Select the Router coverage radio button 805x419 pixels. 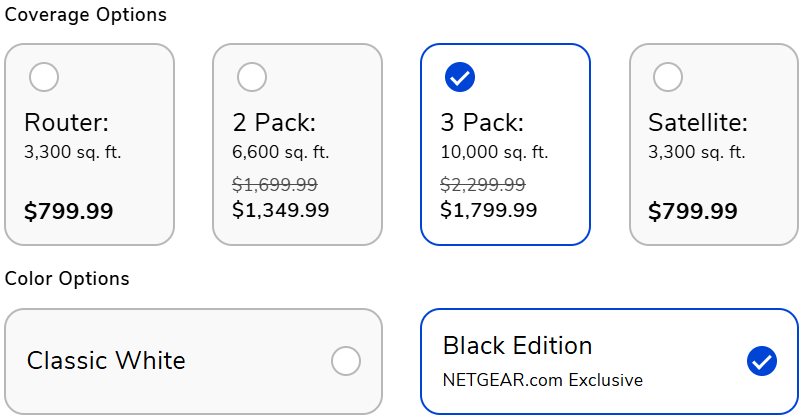tap(44, 76)
